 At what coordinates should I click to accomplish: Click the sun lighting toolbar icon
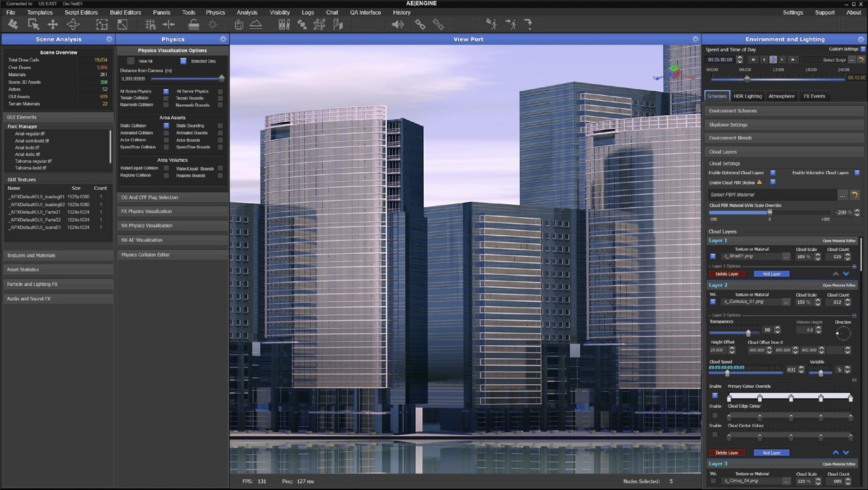coord(213,24)
